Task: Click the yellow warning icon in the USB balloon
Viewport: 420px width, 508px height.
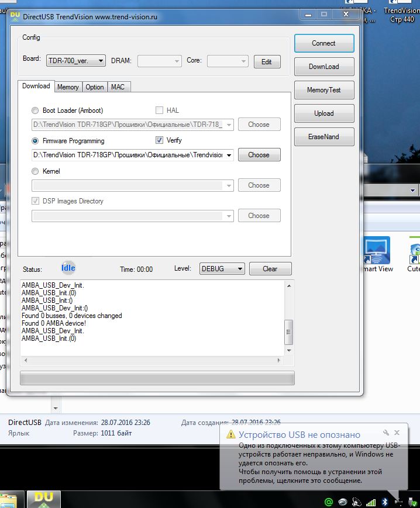Action: pyautogui.click(x=230, y=435)
